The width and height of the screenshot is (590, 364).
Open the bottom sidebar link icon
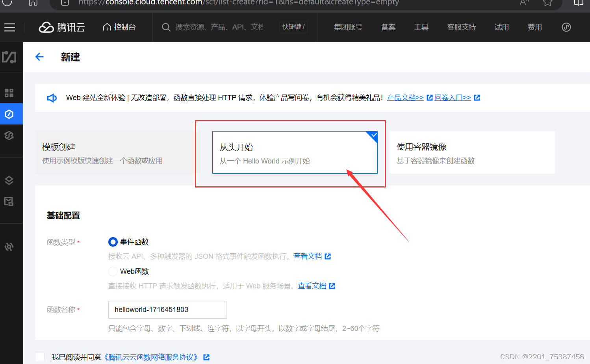pos(9,247)
